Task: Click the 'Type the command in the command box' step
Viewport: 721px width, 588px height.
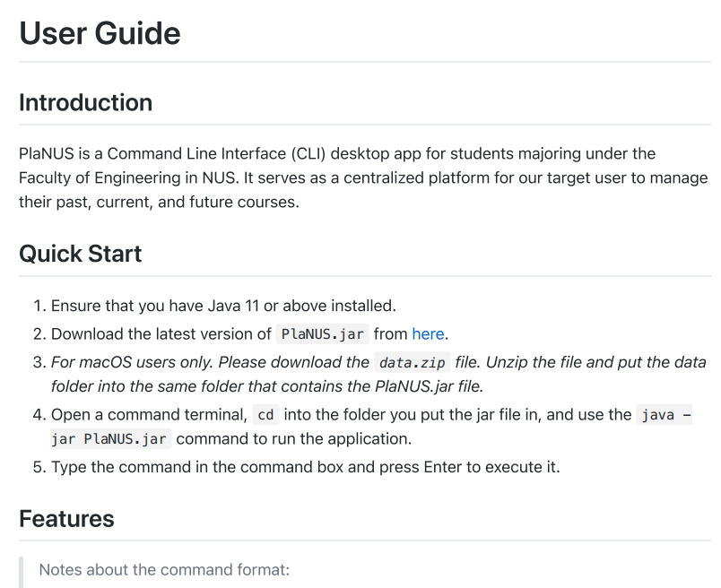Action: (305, 467)
